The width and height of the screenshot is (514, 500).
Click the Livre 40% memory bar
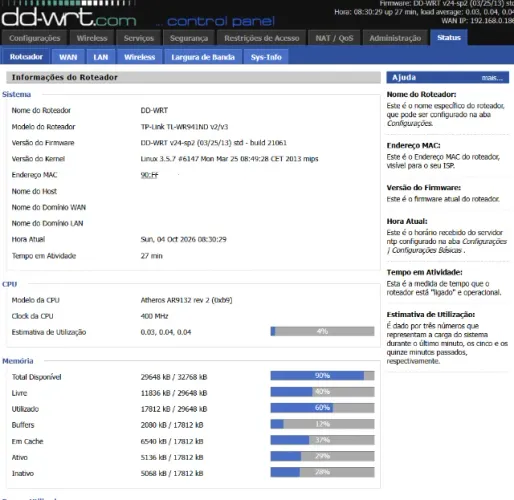[x=322, y=392]
